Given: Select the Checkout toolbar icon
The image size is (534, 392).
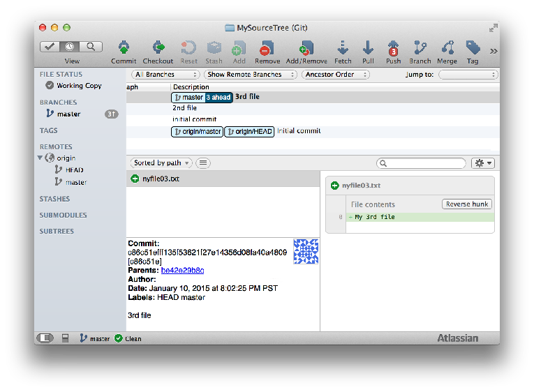Looking at the screenshot, I should coord(158,52).
